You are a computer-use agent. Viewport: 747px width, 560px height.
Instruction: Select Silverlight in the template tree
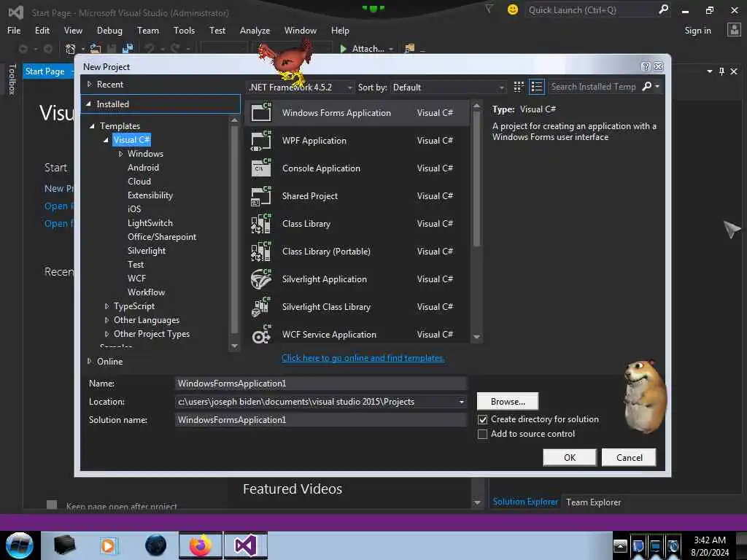coord(147,251)
